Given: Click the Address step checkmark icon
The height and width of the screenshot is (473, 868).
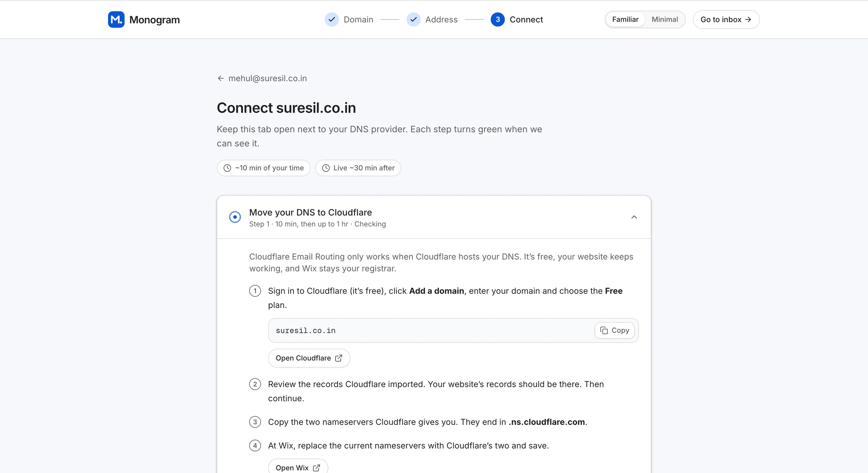Looking at the screenshot, I should tap(413, 19).
